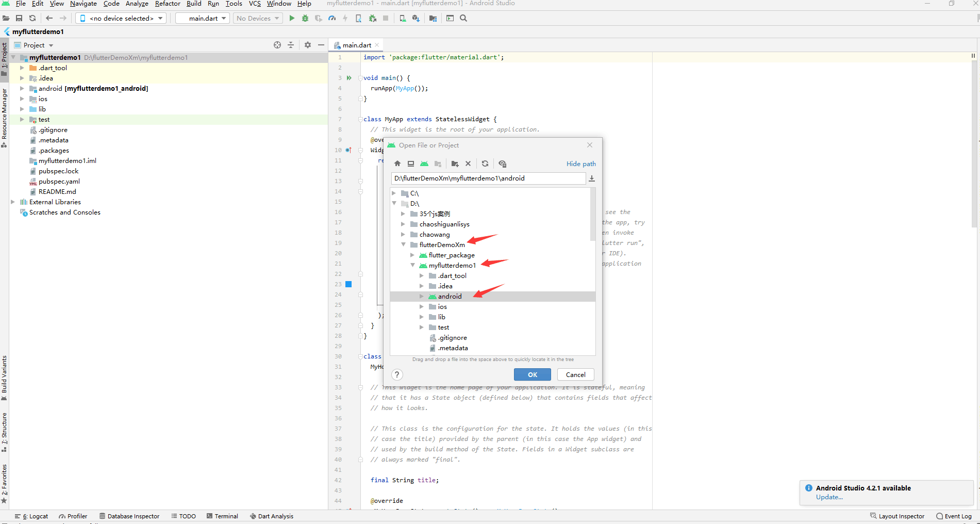The height and width of the screenshot is (524, 980).
Task: Click the help question mark in dialog
Action: click(397, 374)
